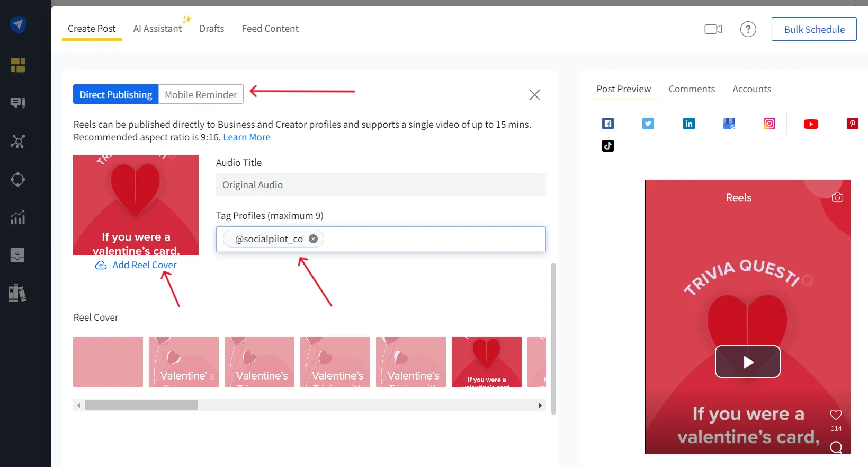Click reel cover scrollbar right arrow
Screen dimensions: 868x467
click(x=540, y=405)
